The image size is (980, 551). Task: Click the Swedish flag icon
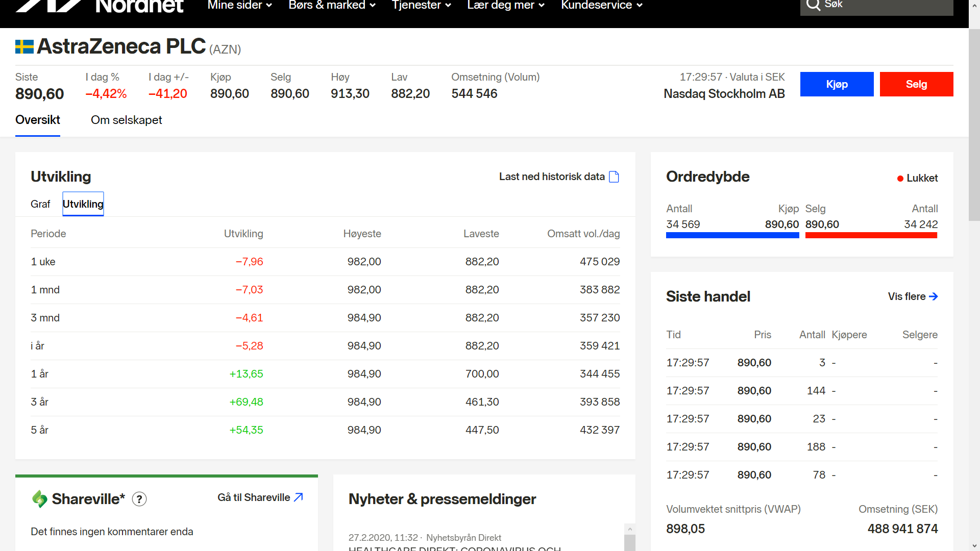[24, 47]
